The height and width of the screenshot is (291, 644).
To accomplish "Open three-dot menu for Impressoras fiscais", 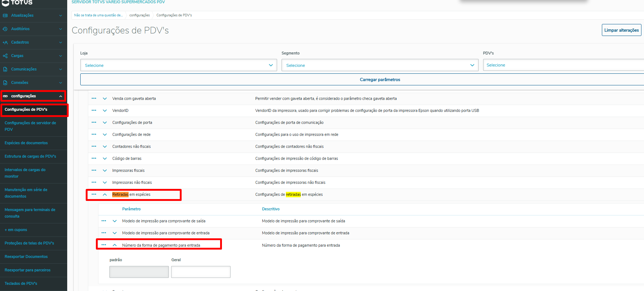I will coord(94,170).
